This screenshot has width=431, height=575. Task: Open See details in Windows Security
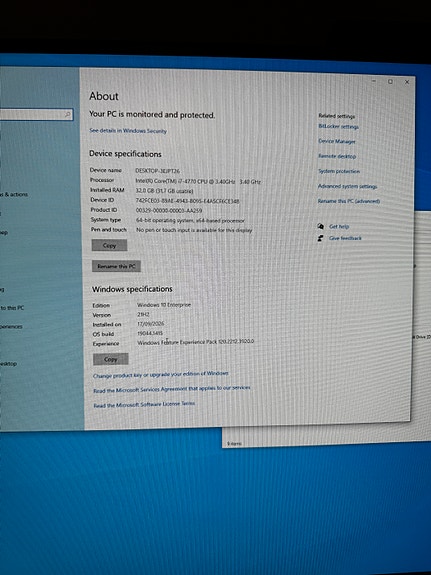point(128,131)
